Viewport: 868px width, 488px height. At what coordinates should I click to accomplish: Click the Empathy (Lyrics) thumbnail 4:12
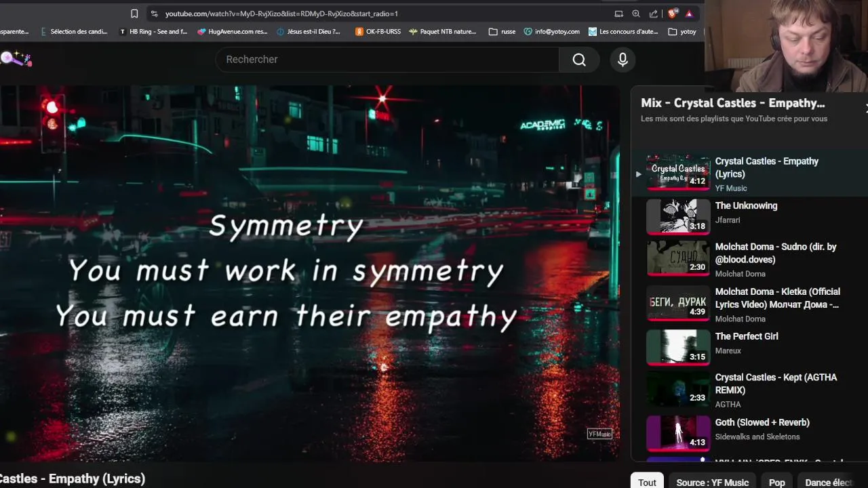point(678,171)
